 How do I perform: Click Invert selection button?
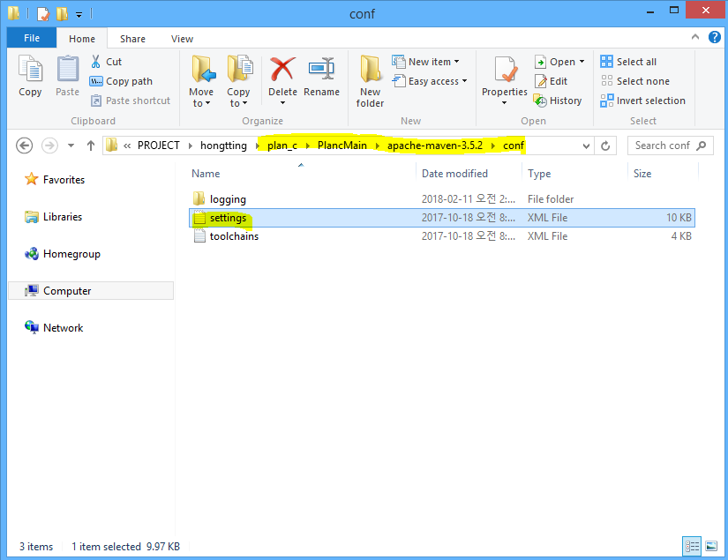pos(642,101)
